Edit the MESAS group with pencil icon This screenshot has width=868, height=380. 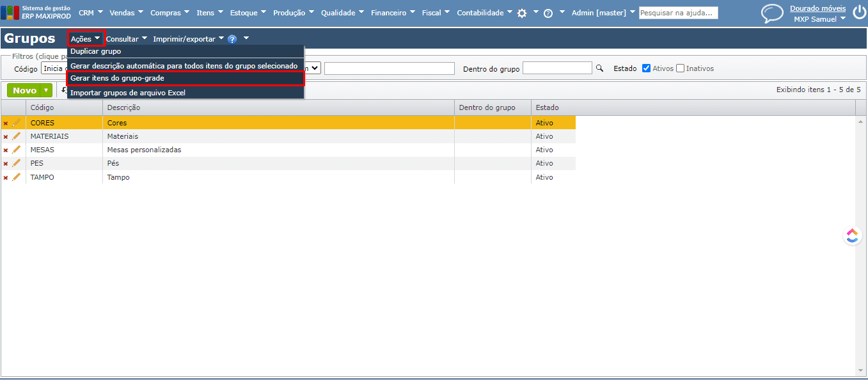[x=17, y=150]
